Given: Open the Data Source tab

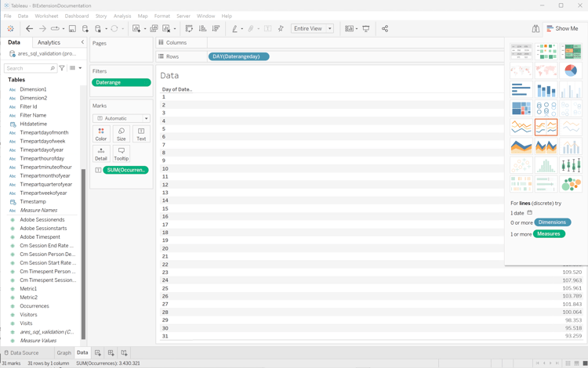Looking at the screenshot, I should click(x=21, y=352).
